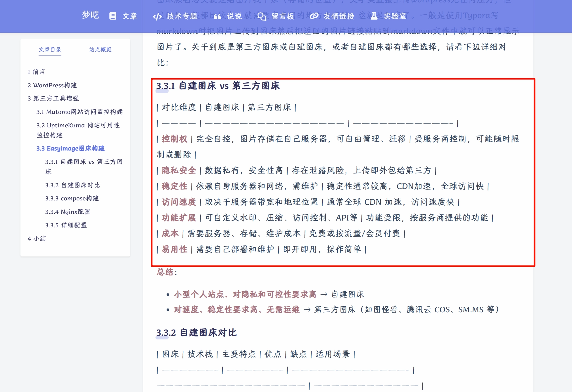
Task: Switch to the 站点概览 tab
Action: coord(100,50)
